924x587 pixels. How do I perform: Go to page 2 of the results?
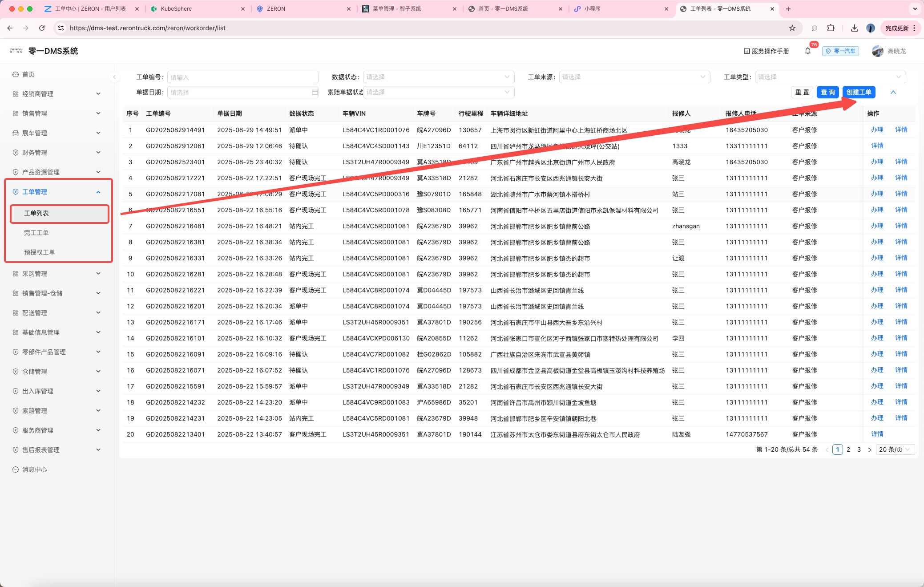coord(848,449)
